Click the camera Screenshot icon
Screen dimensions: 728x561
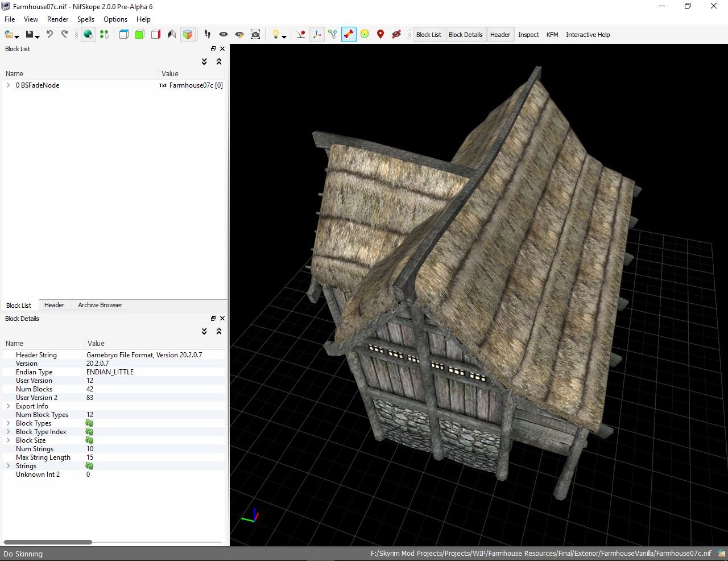(x=255, y=35)
